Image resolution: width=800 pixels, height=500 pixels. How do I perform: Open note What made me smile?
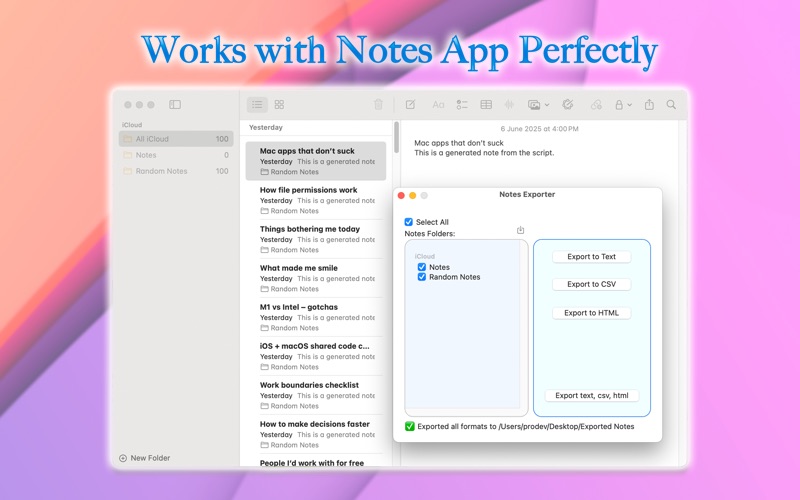316,278
